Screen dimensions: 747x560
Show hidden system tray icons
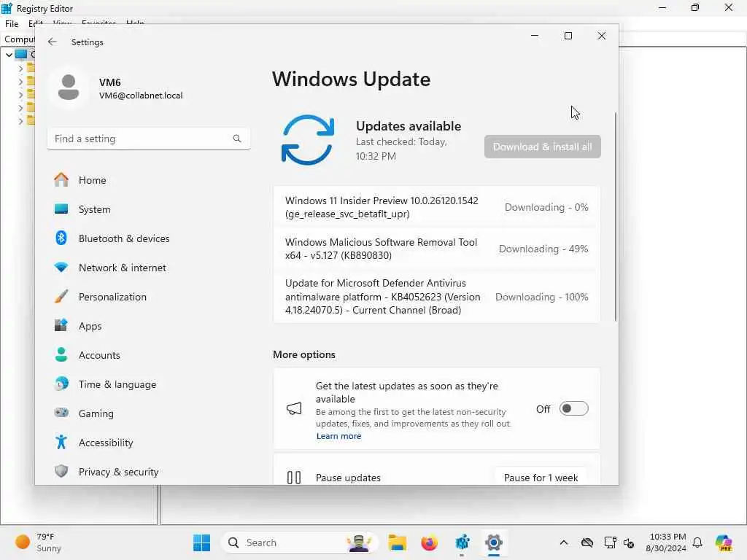[x=564, y=542]
